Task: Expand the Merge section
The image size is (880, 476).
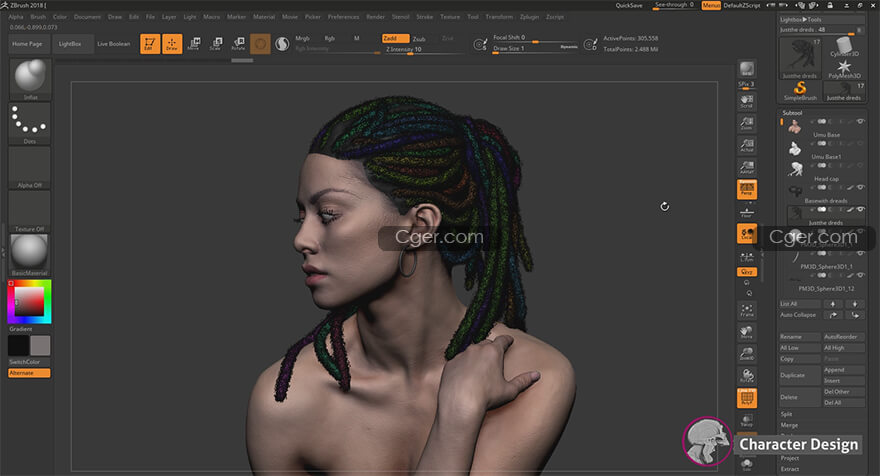Action: 789,425
